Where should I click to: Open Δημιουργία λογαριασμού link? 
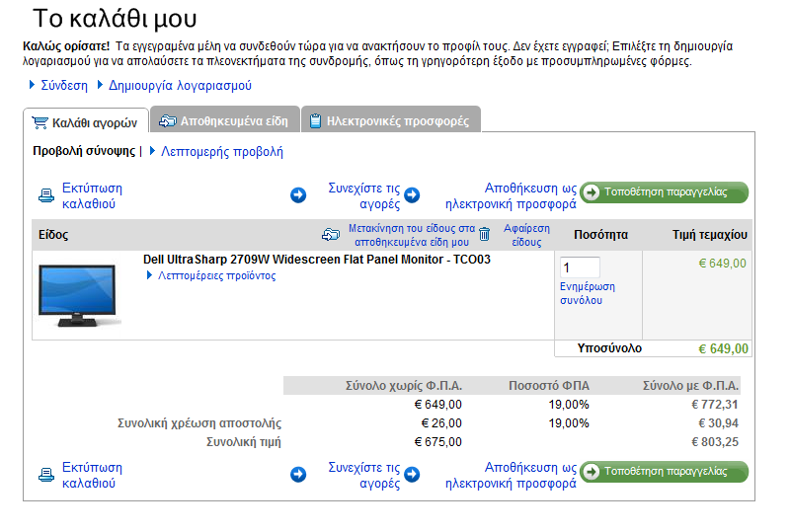coord(180,85)
